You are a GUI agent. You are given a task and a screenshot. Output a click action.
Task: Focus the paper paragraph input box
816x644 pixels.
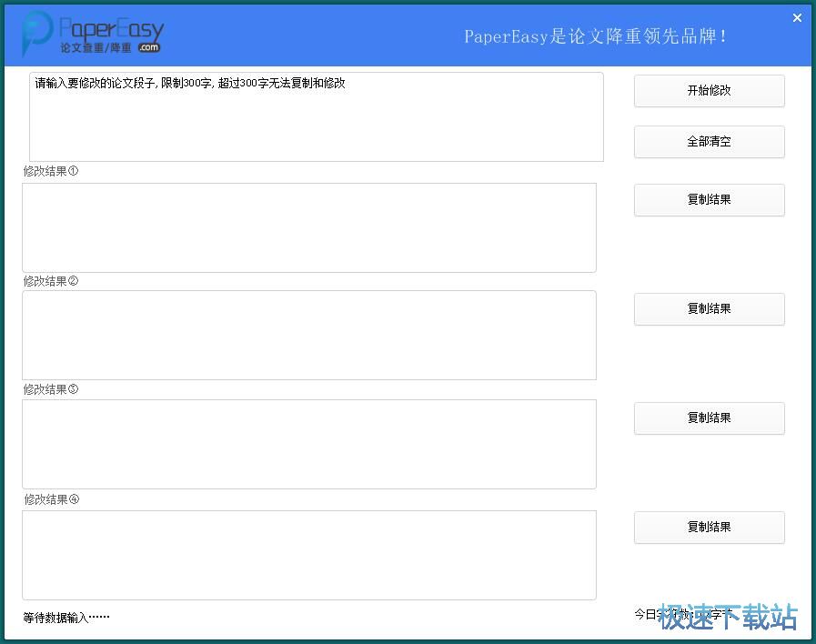pos(317,117)
